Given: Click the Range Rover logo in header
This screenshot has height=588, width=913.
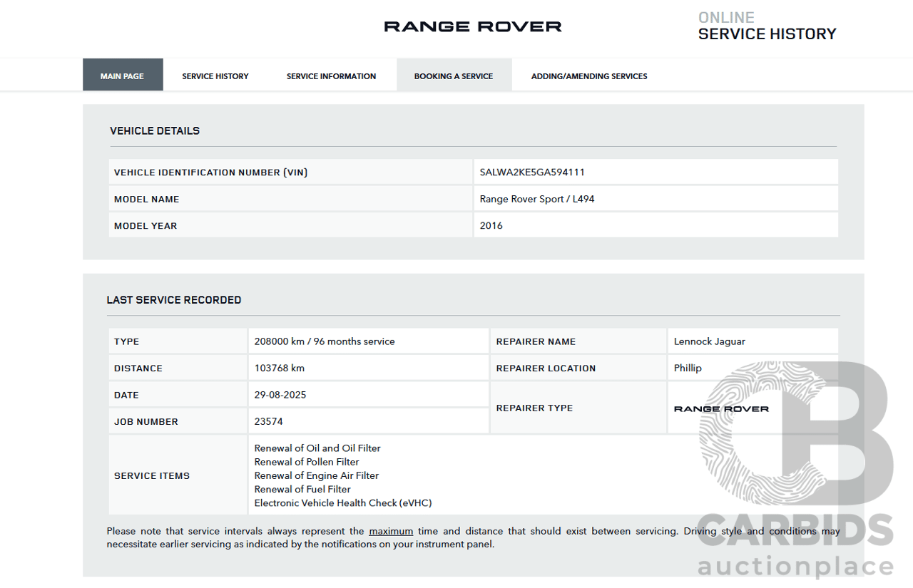Looking at the screenshot, I should (472, 27).
